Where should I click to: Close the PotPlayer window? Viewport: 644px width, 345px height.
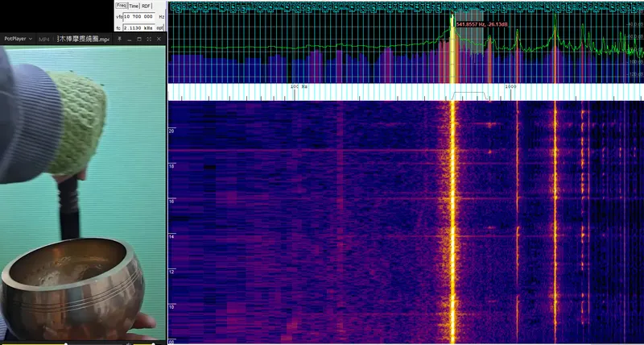159,39
